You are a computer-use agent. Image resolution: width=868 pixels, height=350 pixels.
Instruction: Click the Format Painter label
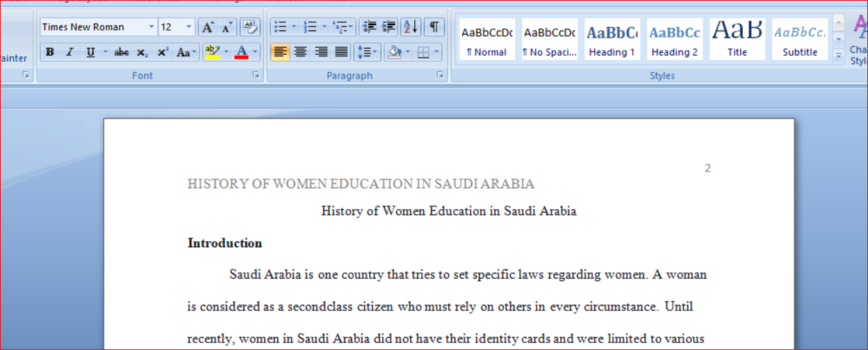pos(14,58)
